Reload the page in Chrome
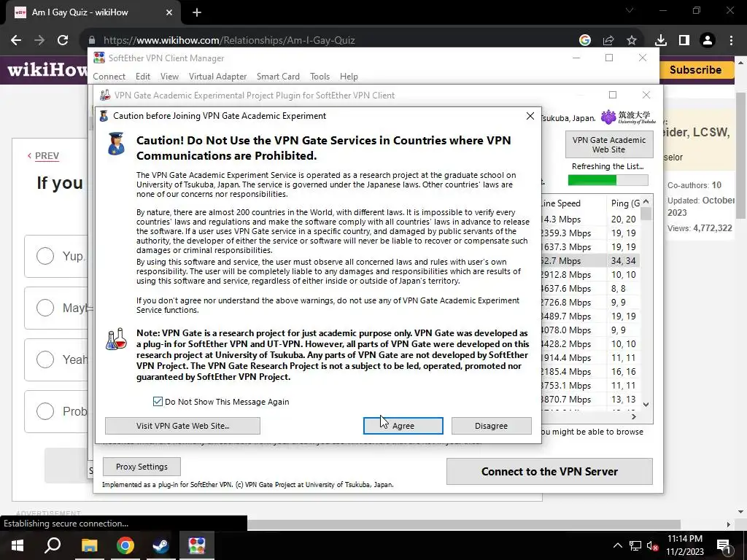 pos(63,40)
